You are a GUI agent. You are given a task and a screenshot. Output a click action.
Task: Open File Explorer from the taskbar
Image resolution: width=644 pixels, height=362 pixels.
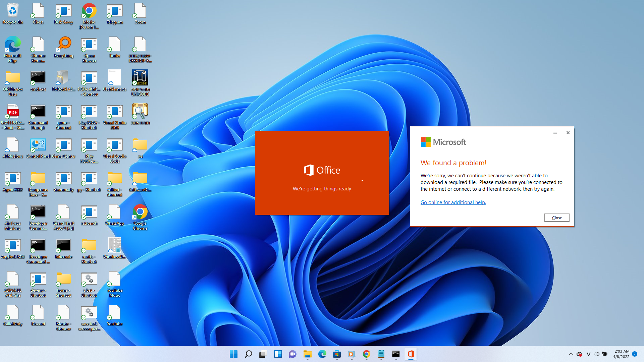pyautogui.click(x=307, y=354)
